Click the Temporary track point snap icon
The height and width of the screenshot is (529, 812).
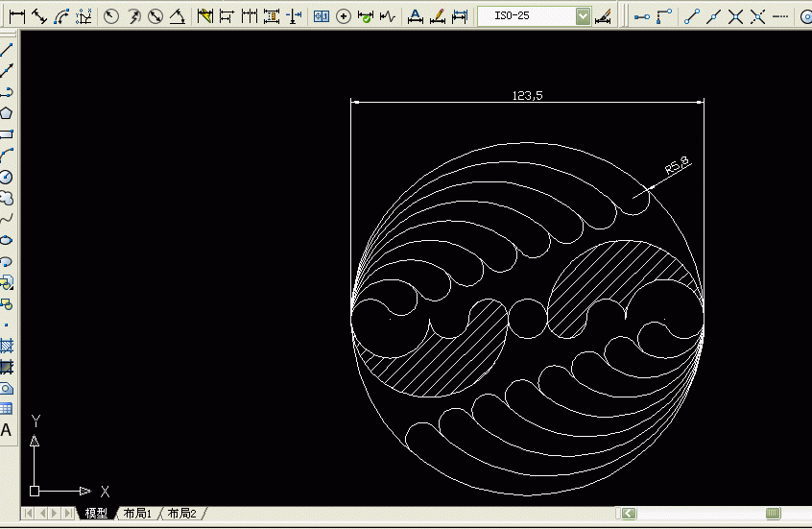(642, 16)
